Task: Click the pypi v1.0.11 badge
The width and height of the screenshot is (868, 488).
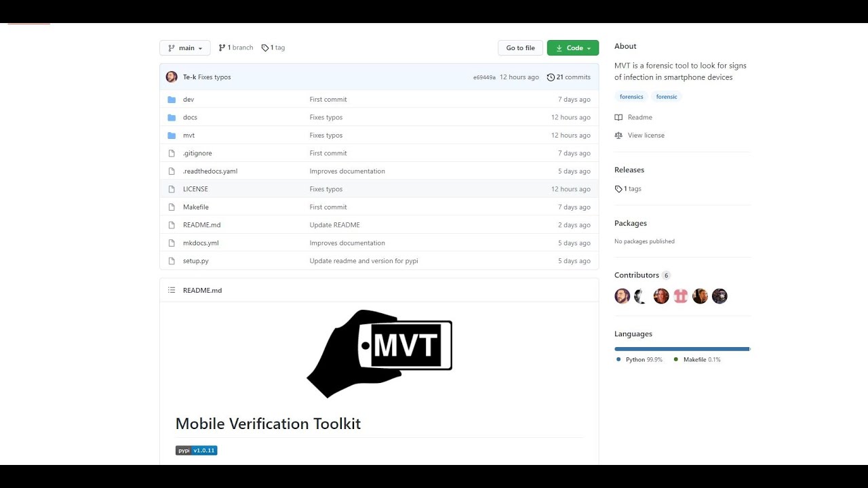Action: 196,451
